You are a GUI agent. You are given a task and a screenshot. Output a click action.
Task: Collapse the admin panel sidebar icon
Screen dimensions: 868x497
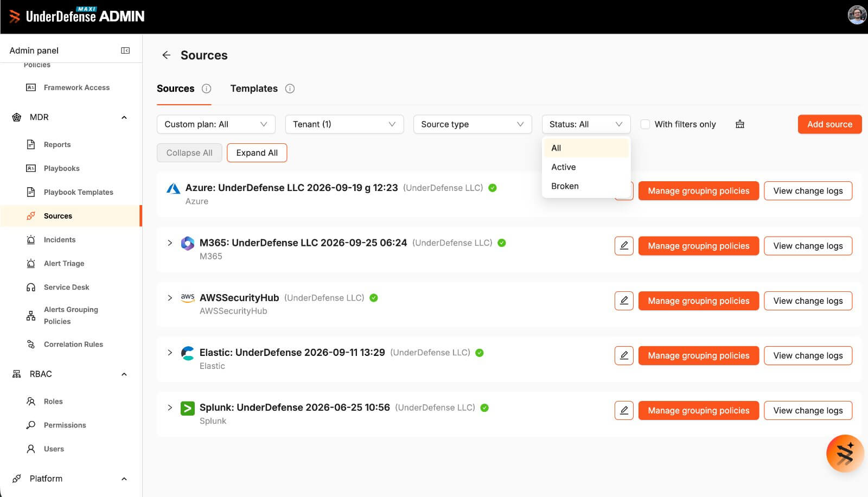point(125,50)
